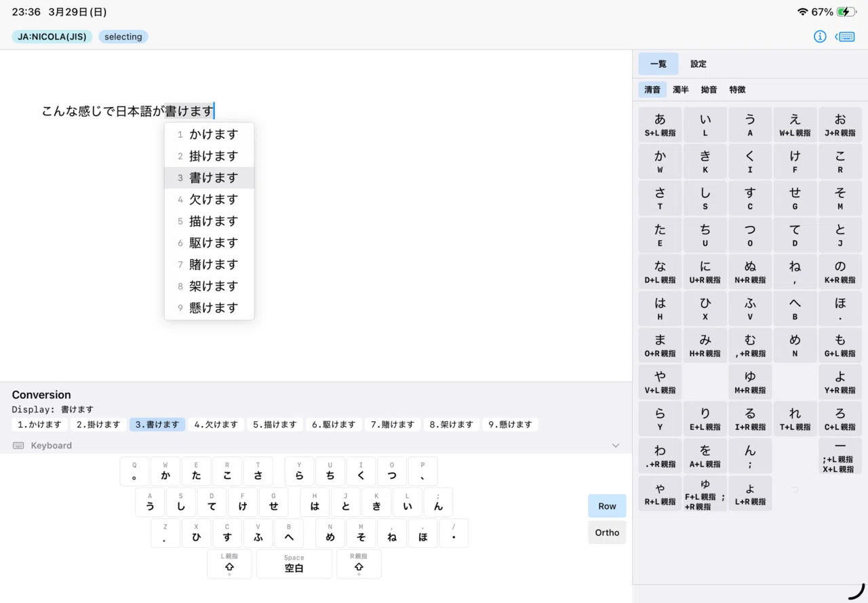The width and height of the screenshot is (868, 603).
Task: Select the 拗音 filter
Action: (x=709, y=90)
